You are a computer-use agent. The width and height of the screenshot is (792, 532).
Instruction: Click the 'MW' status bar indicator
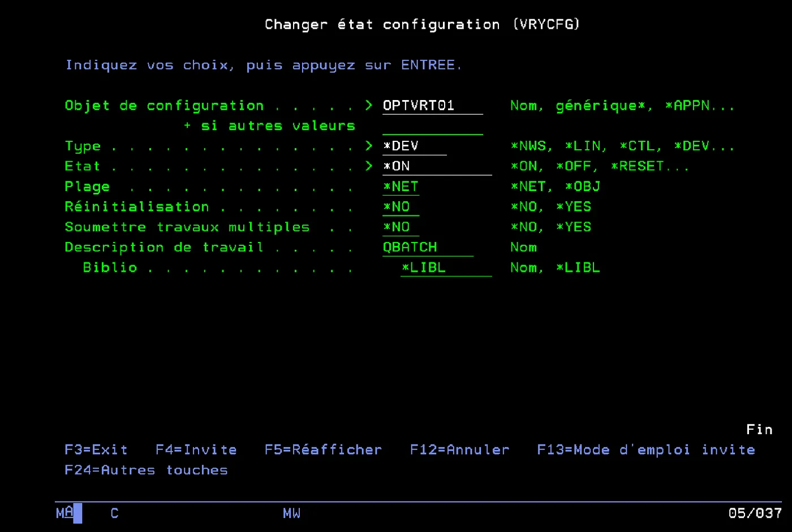[291, 513]
